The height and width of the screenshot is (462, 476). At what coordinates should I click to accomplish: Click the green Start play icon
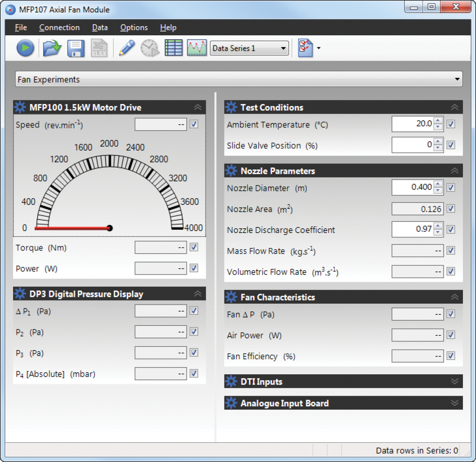point(25,48)
